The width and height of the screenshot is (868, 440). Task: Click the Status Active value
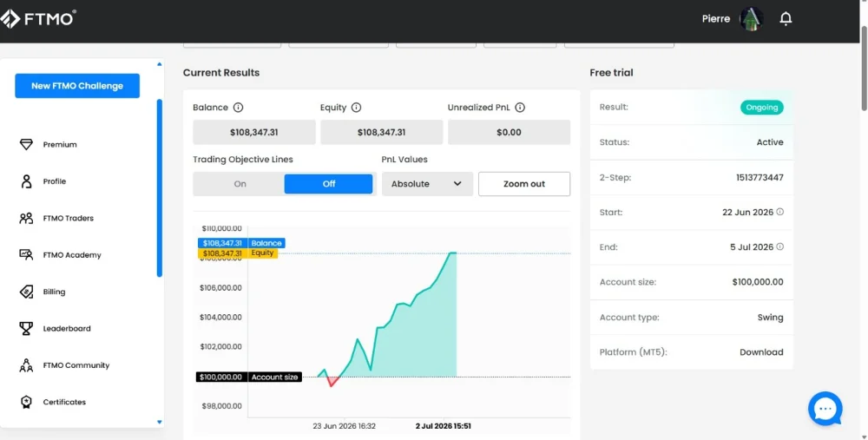769,142
